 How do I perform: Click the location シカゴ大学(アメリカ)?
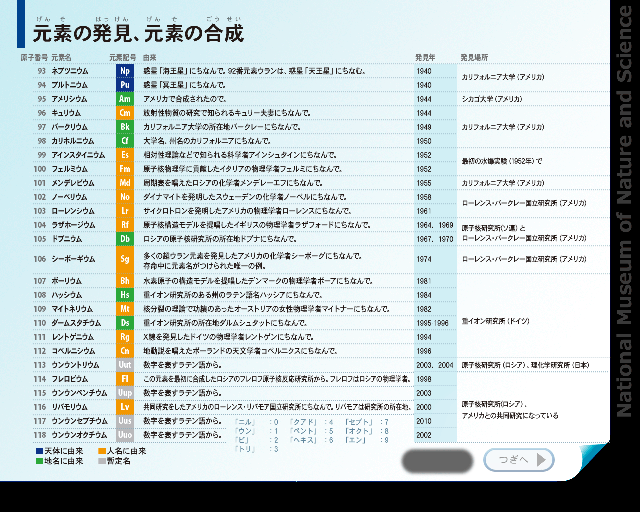pyautogui.click(x=492, y=99)
